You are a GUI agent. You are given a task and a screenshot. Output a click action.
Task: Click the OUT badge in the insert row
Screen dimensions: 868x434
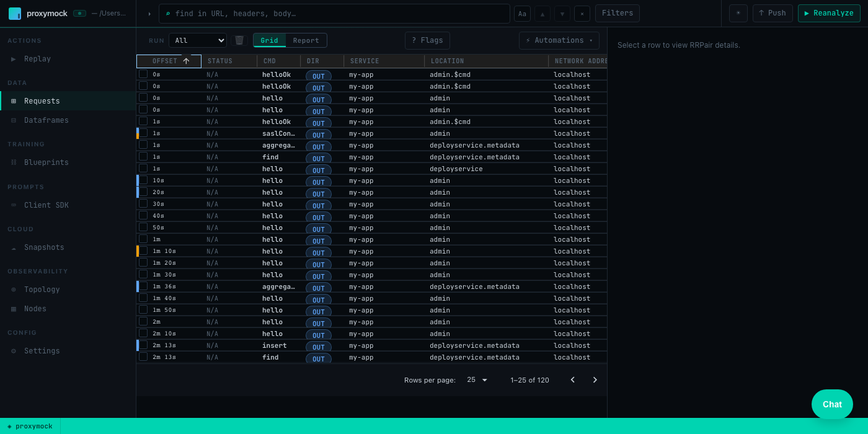[x=319, y=347]
